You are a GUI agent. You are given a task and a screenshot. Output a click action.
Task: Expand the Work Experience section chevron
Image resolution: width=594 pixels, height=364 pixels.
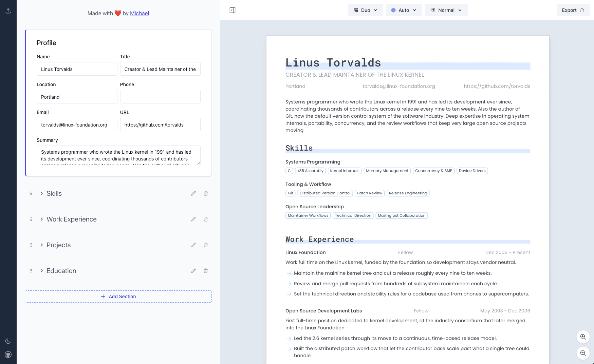(x=42, y=219)
